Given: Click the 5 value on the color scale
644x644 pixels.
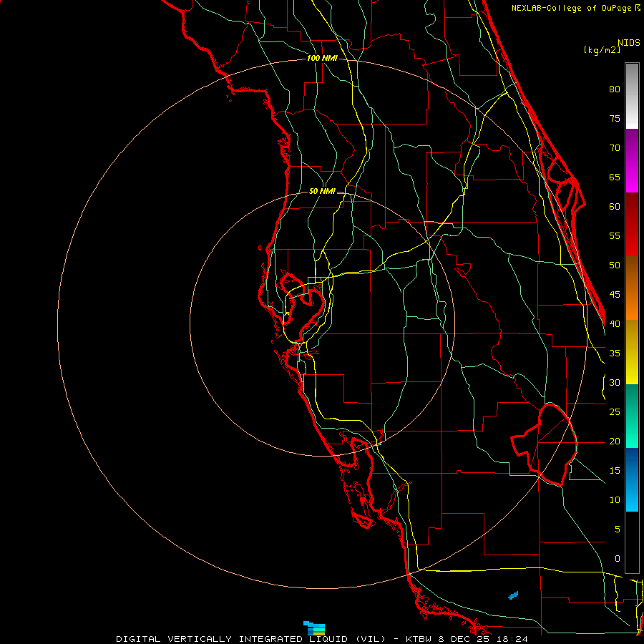Looking at the screenshot, I should click(618, 530).
